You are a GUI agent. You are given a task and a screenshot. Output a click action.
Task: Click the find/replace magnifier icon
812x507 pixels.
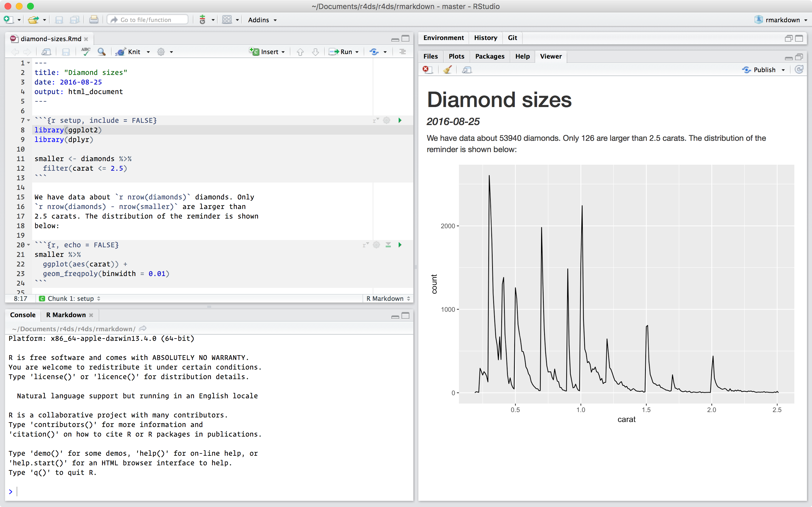coord(101,52)
